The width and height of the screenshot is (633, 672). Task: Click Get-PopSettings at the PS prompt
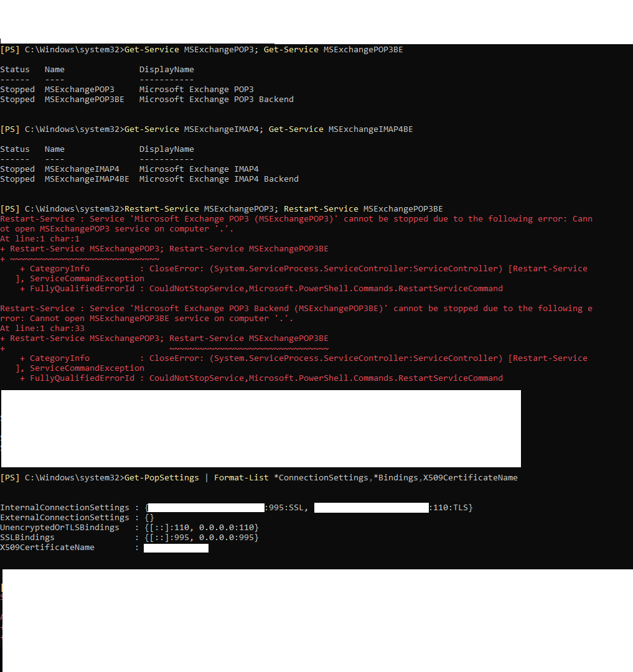162,478
